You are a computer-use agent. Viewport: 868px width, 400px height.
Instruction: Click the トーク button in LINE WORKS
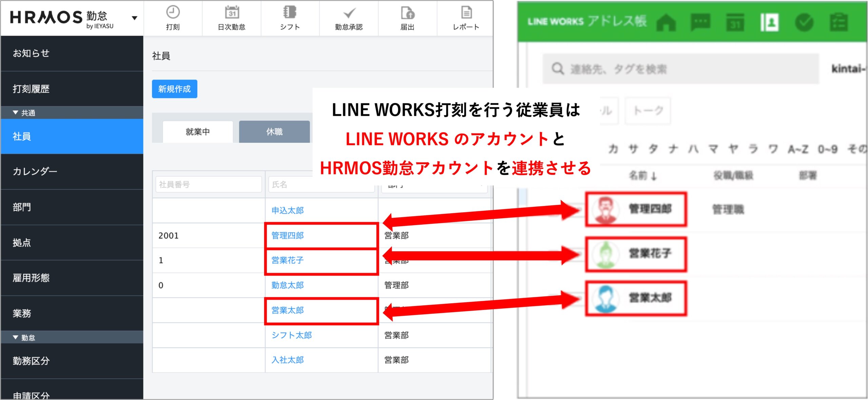point(648,111)
